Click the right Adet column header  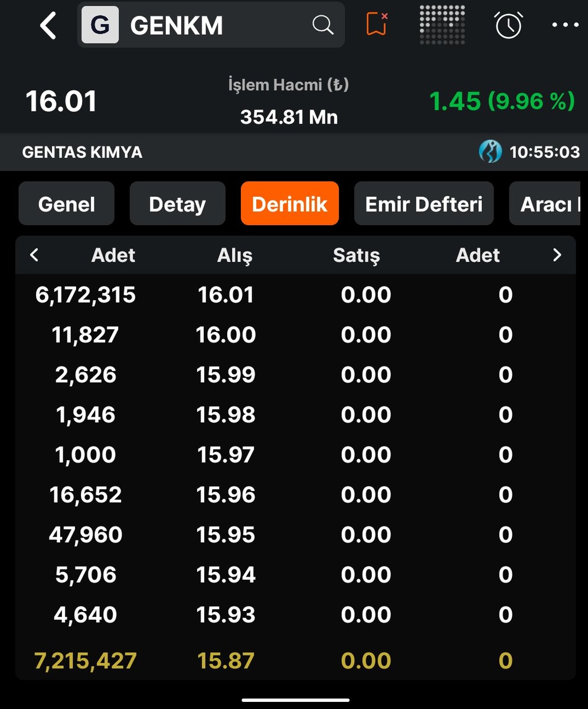478,255
